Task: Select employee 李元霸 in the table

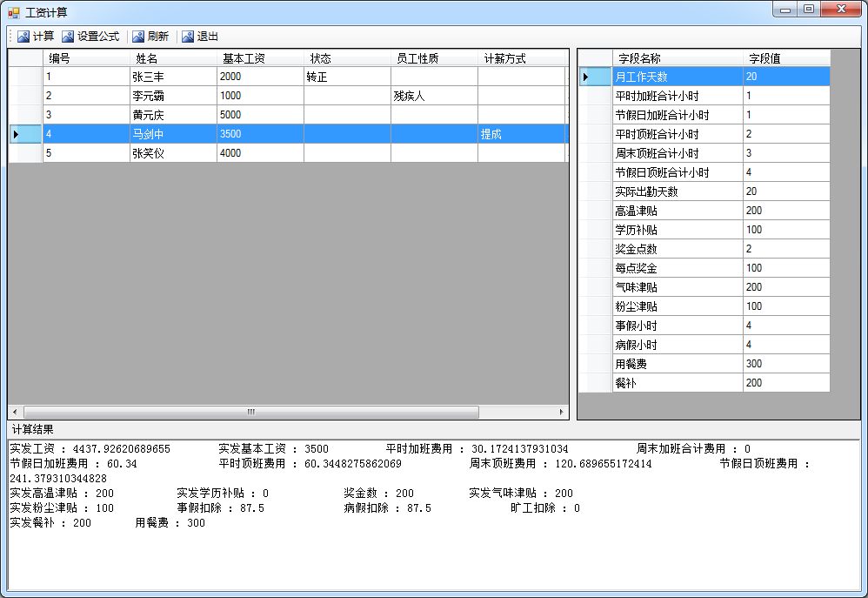Action: (x=173, y=96)
